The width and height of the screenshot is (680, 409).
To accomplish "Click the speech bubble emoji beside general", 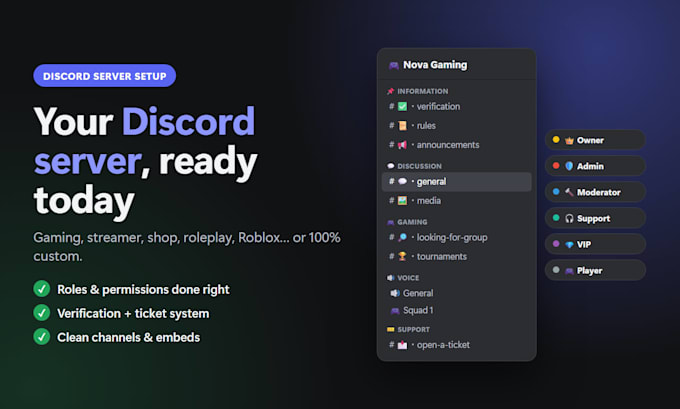I will 402,181.
